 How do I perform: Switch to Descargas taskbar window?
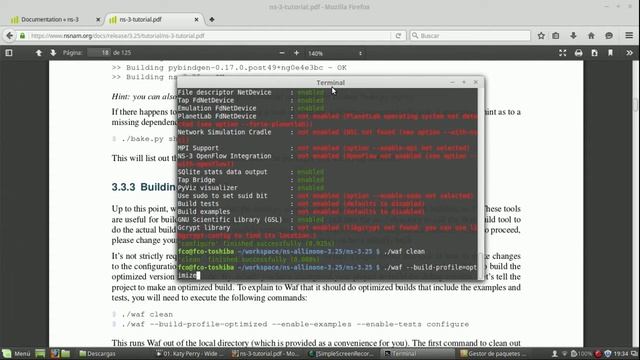(98, 353)
